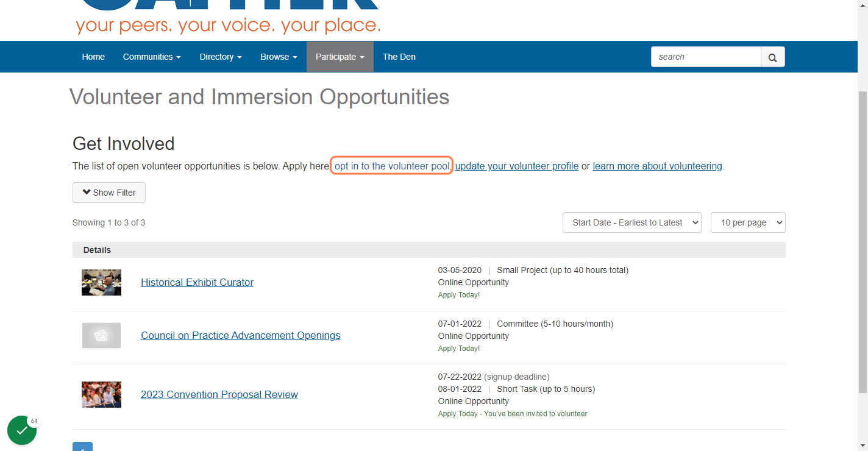
Task: Click the 08-01-2022 start date
Action: (460, 389)
